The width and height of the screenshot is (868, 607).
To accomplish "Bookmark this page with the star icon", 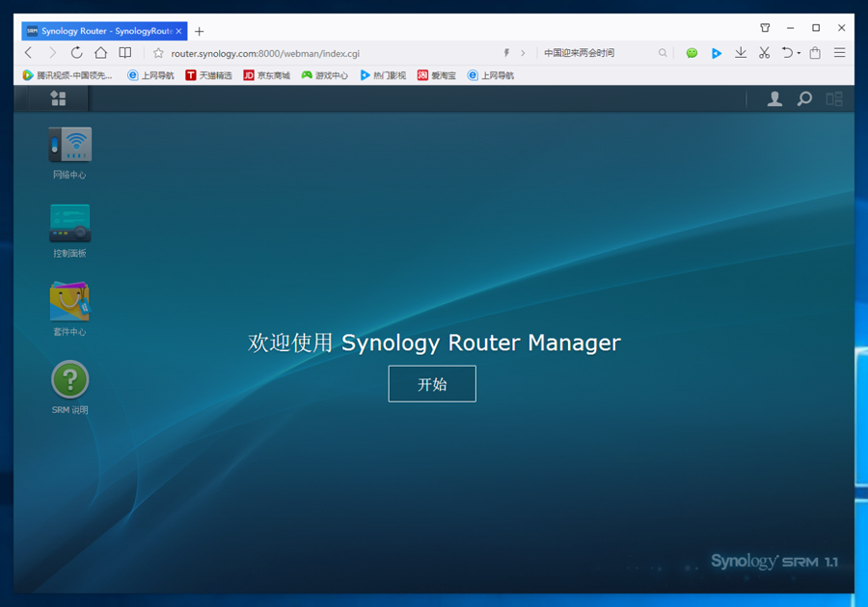I will (159, 53).
